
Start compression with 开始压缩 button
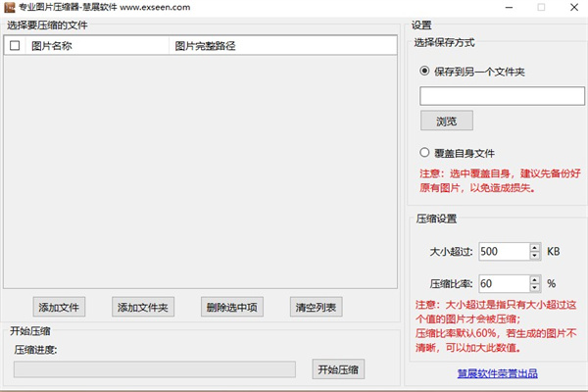coord(338,369)
